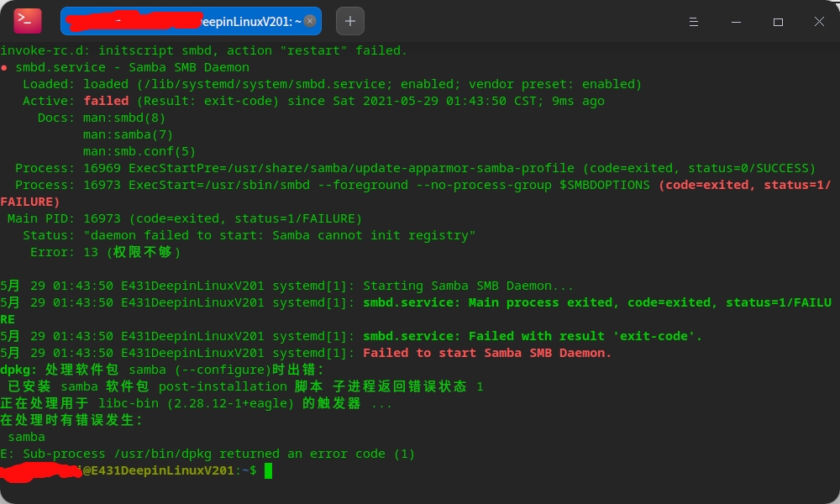Close the terminal window

818,22
